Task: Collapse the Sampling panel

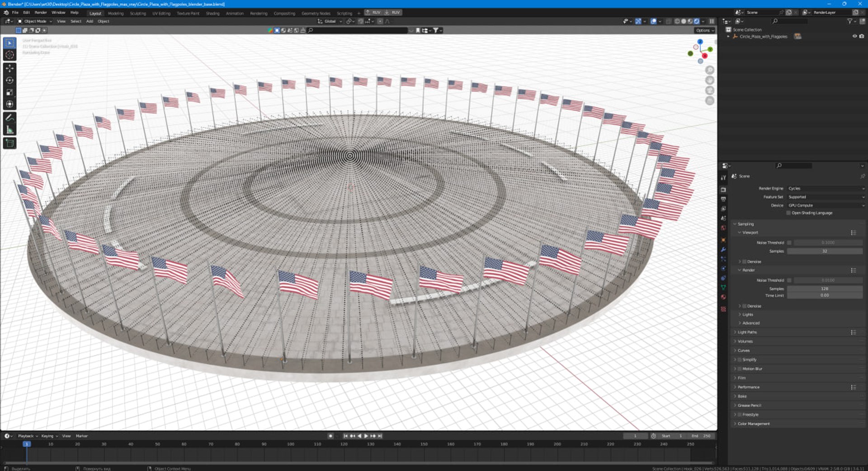Action: (x=745, y=224)
